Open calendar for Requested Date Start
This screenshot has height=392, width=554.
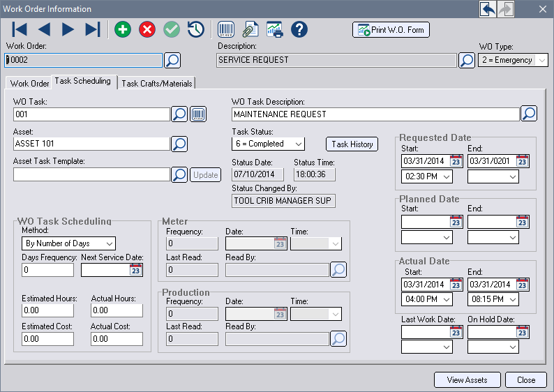[x=456, y=161]
